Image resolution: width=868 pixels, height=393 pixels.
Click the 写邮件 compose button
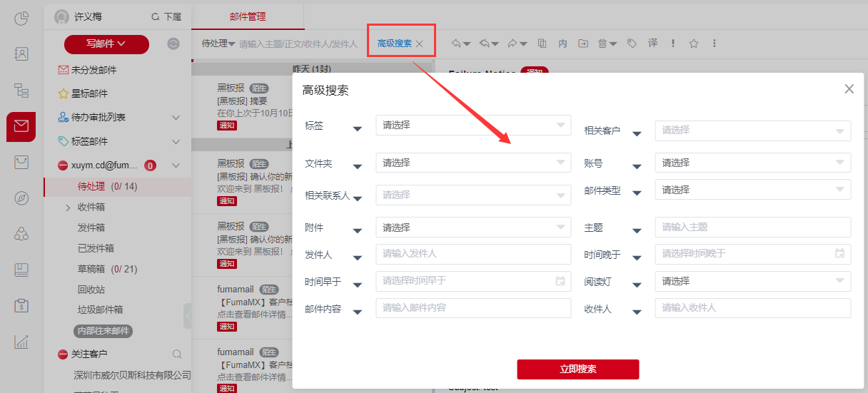click(x=106, y=44)
